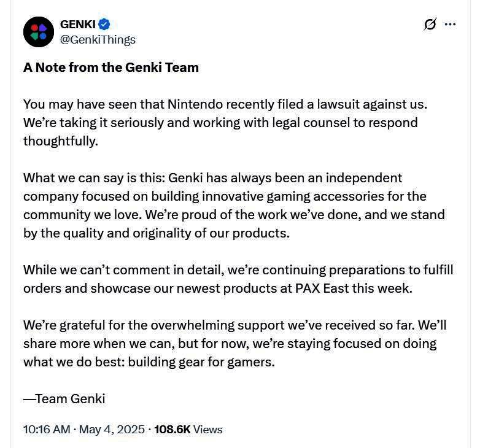This screenshot has height=448, width=488.
Task: Open the three-dot More options menu
Action: pyautogui.click(x=450, y=25)
